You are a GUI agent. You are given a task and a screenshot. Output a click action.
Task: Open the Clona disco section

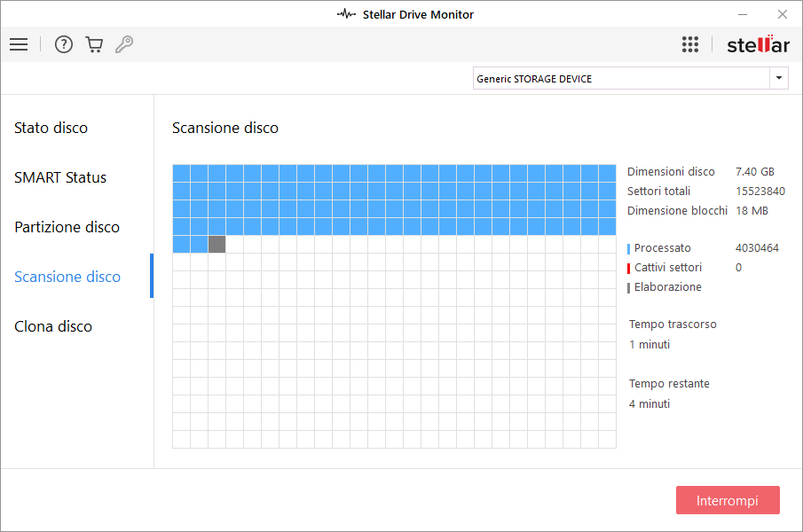(x=53, y=326)
